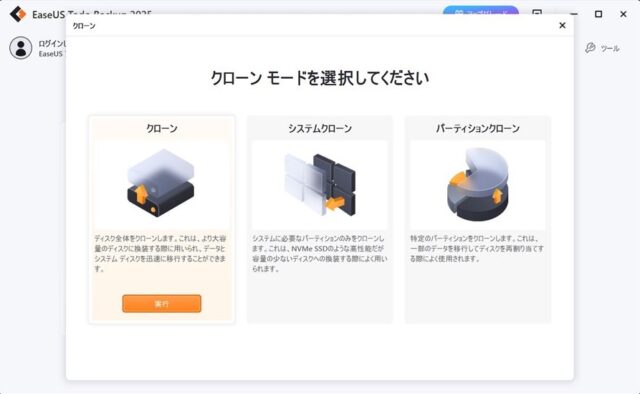
Task: Click the title bar menu icon beside upgrade
Action: tap(537, 12)
